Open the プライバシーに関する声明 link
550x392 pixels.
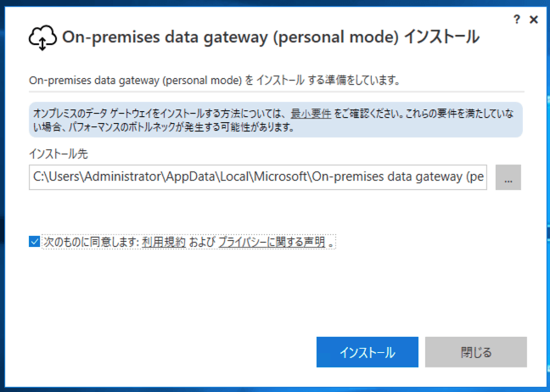(272, 242)
